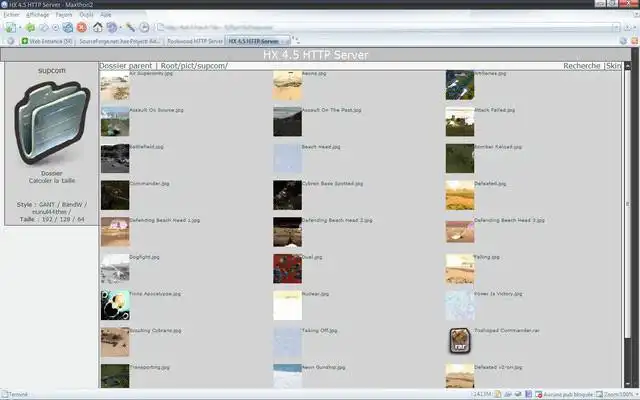Open Assault On The Past.jpg thumbnail
Viewport: 640px width, 400px height.
(x=287, y=122)
